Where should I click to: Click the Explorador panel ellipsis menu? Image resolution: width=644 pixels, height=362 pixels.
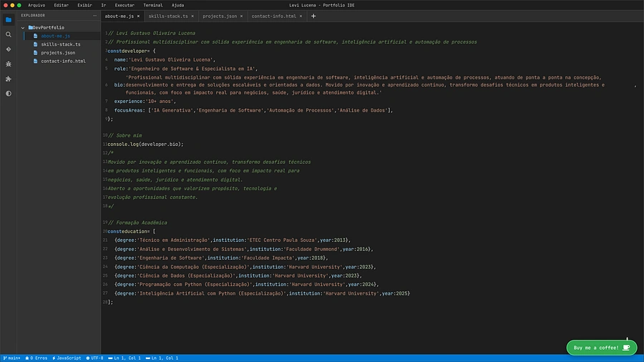pos(96,15)
